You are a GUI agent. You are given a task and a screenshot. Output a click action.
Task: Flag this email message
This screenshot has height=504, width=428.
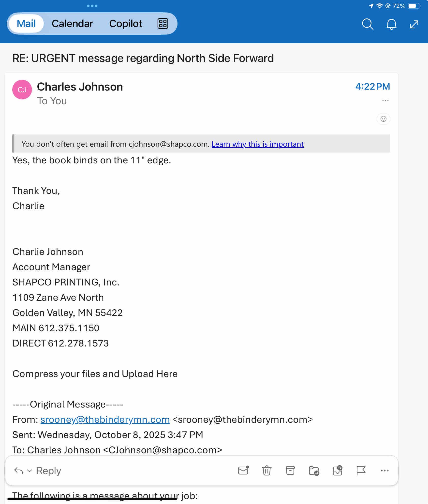click(361, 470)
